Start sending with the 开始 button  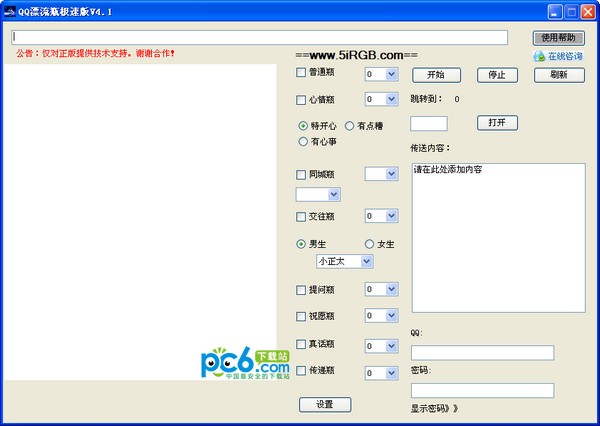point(436,75)
